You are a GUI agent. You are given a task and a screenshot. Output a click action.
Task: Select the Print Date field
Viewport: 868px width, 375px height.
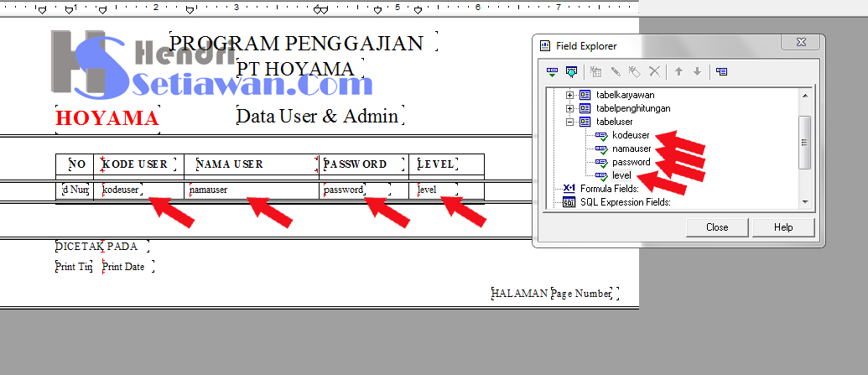[127, 267]
